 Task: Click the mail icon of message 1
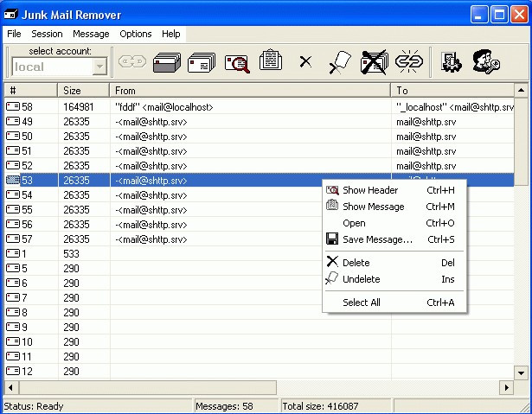13,253
